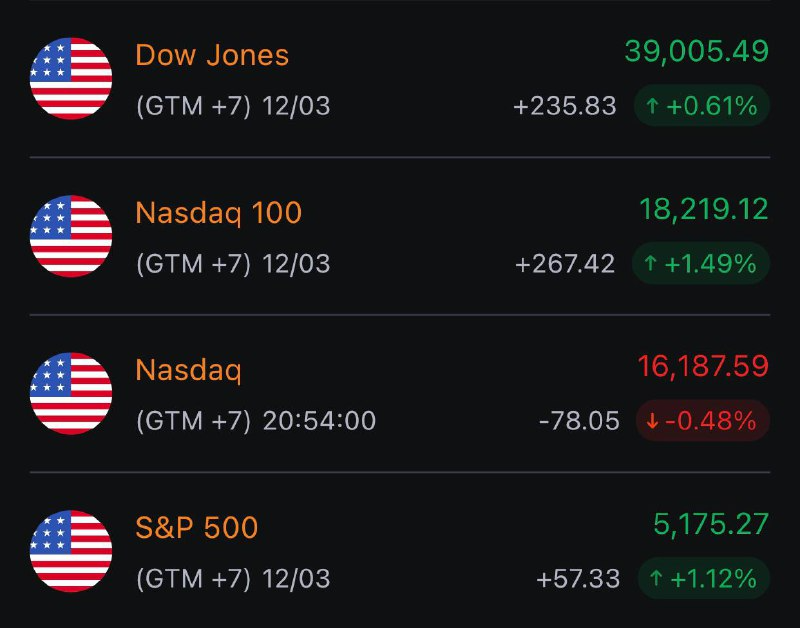Select the 39,005.49 Dow Jones price
This screenshot has height=628, width=800.
(x=697, y=52)
